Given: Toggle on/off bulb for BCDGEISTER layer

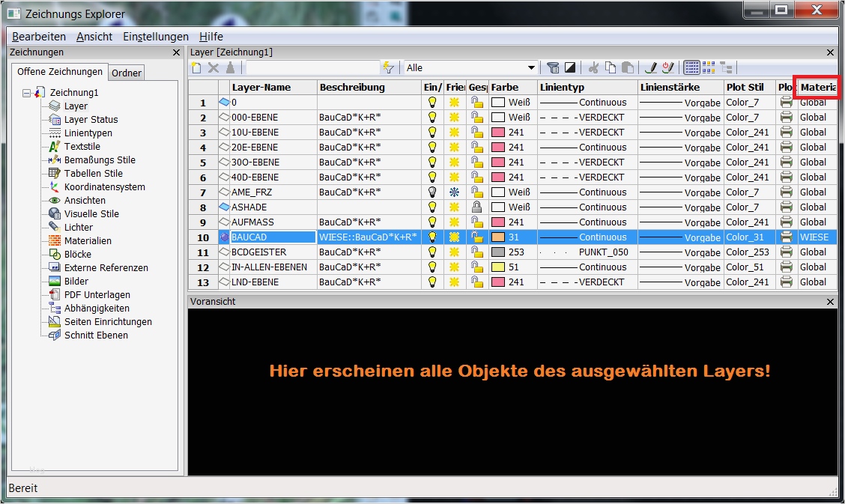Looking at the screenshot, I should coord(432,252).
